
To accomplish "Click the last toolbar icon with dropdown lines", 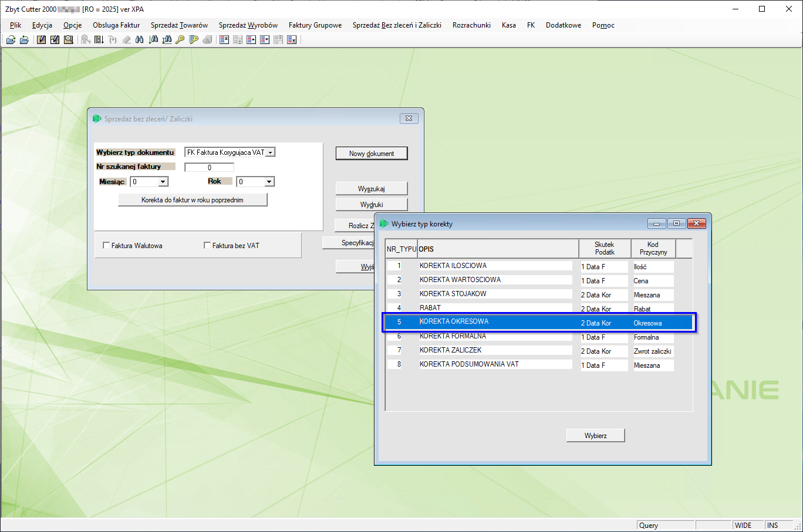I will point(292,40).
